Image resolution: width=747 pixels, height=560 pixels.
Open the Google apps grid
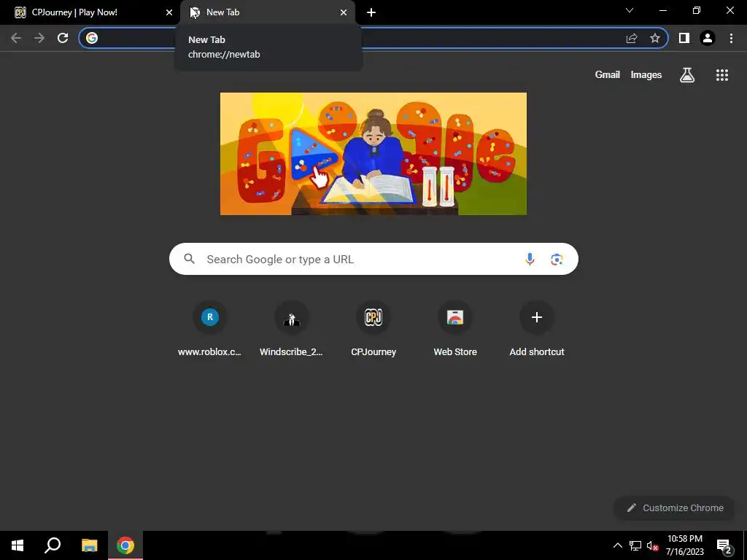point(722,75)
